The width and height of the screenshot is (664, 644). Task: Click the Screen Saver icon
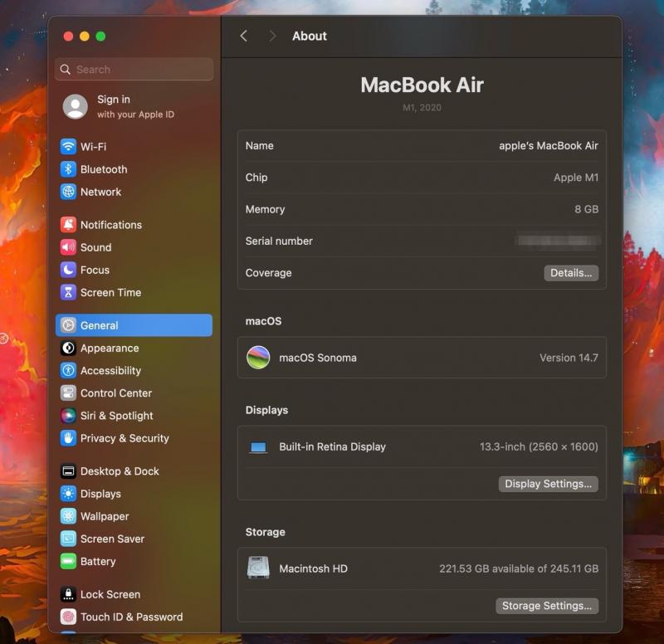(x=68, y=539)
